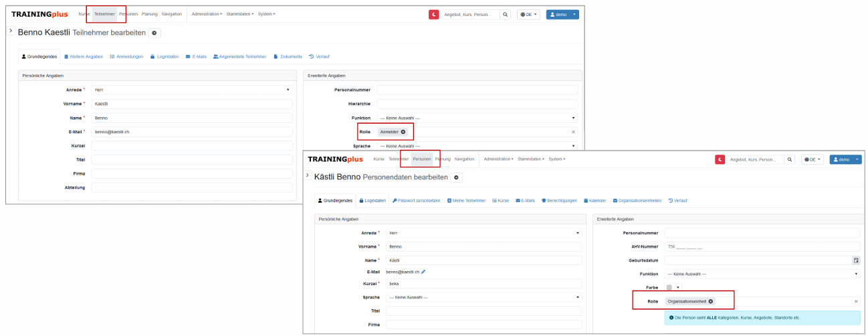Toggle dark mode in Teilnehmer bearbeiten window
This screenshot has height=336, width=868.
click(x=434, y=14)
